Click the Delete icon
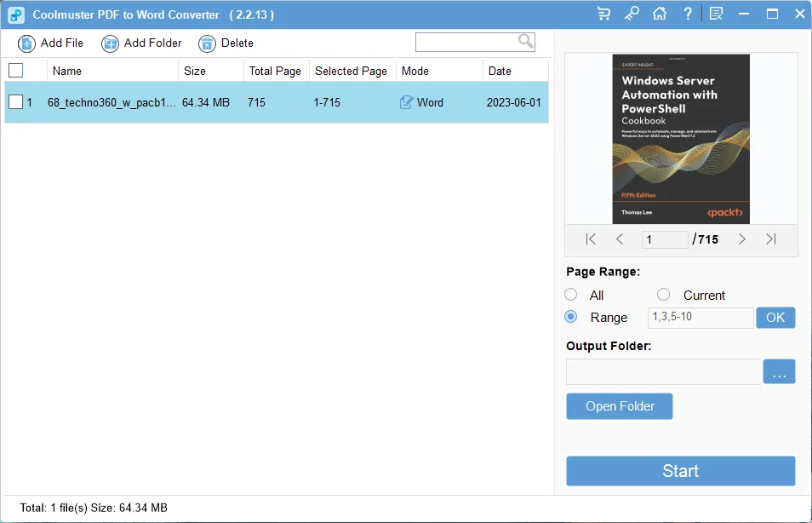Screen dimensions: 812x523 (205, 43)
